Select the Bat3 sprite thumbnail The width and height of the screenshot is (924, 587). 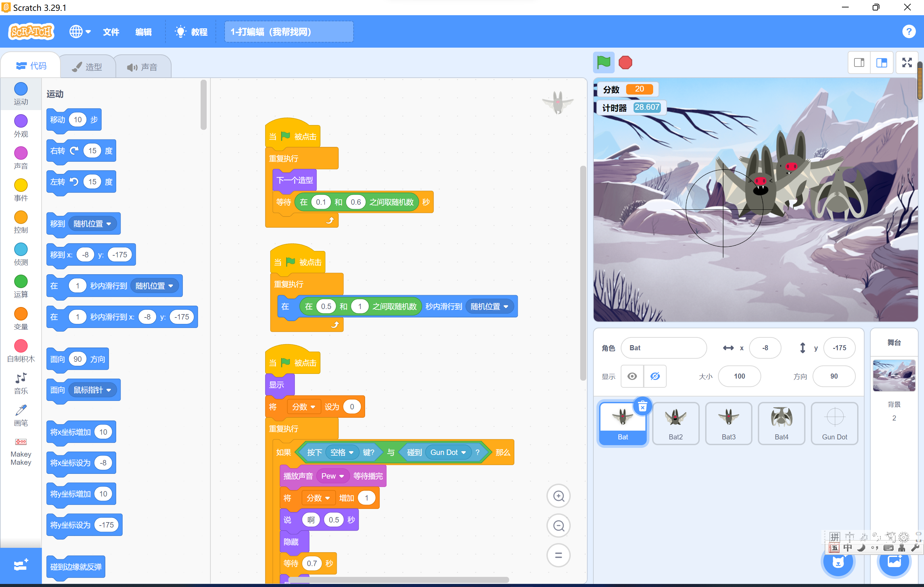pos(728,423)
